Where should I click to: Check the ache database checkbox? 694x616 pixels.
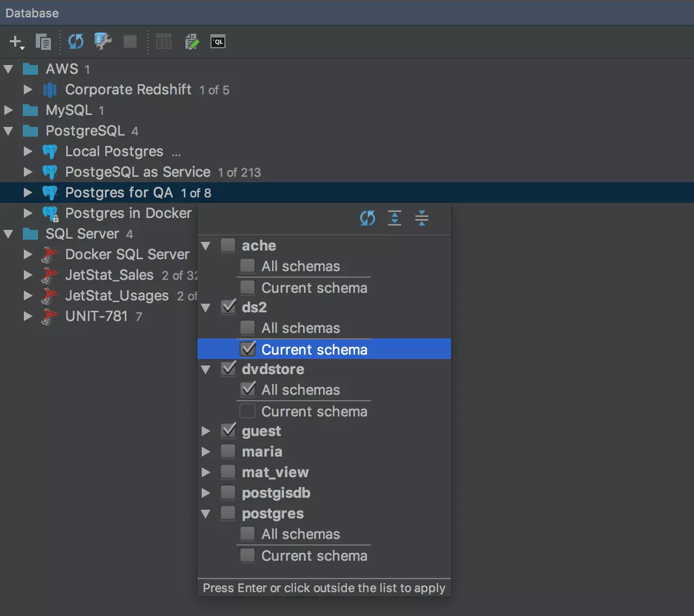tap(228, 246)
